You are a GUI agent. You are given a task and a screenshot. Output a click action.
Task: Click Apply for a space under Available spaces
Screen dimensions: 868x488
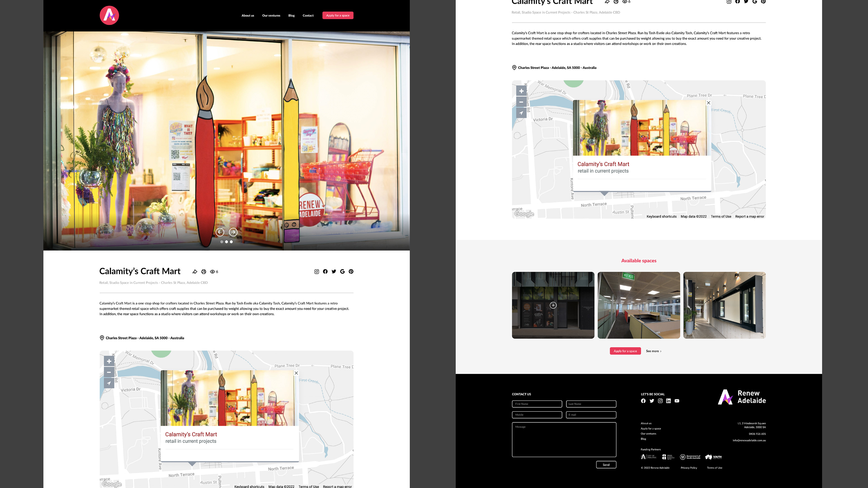point(625,351)
